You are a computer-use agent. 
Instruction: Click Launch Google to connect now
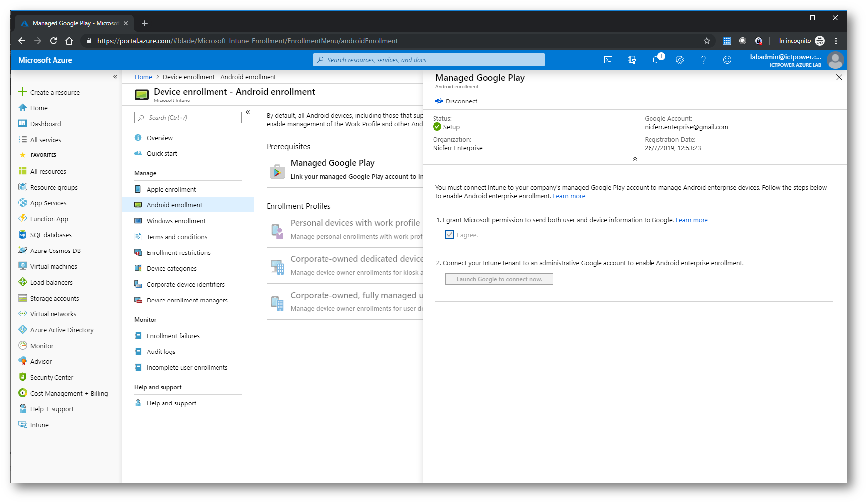point(499,279)
